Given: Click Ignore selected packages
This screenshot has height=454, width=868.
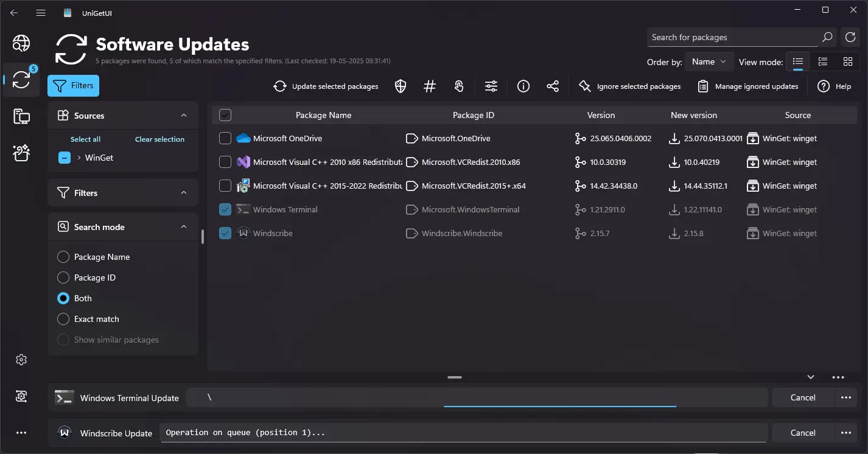Looking at the screenshot, I should [x=630, y=86].
